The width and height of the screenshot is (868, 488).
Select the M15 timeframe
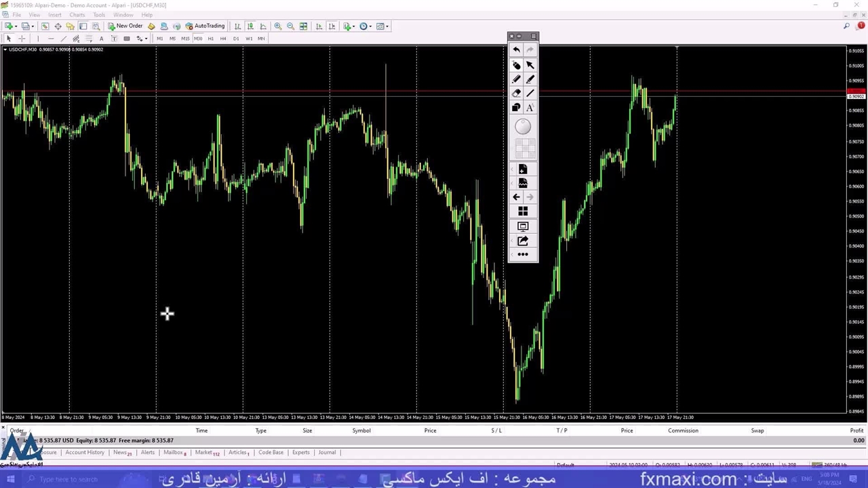185,39
